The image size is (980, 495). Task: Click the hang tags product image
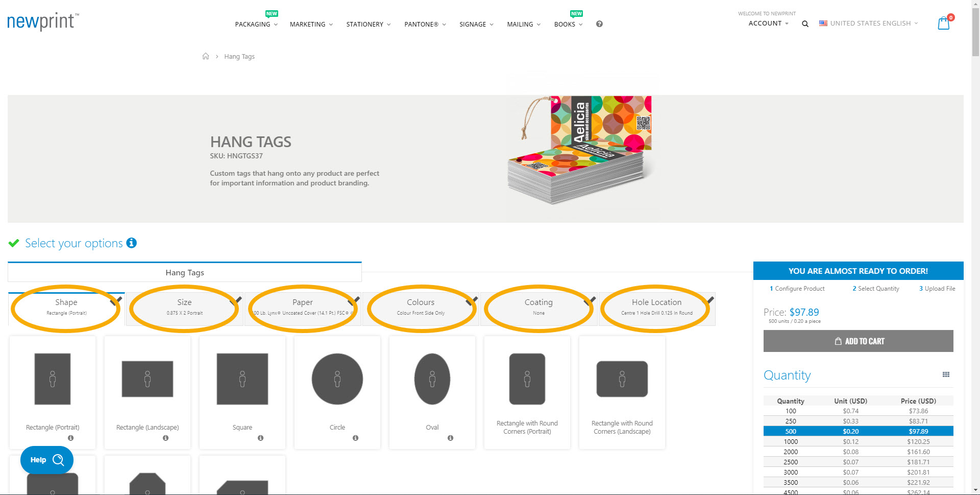581,151
